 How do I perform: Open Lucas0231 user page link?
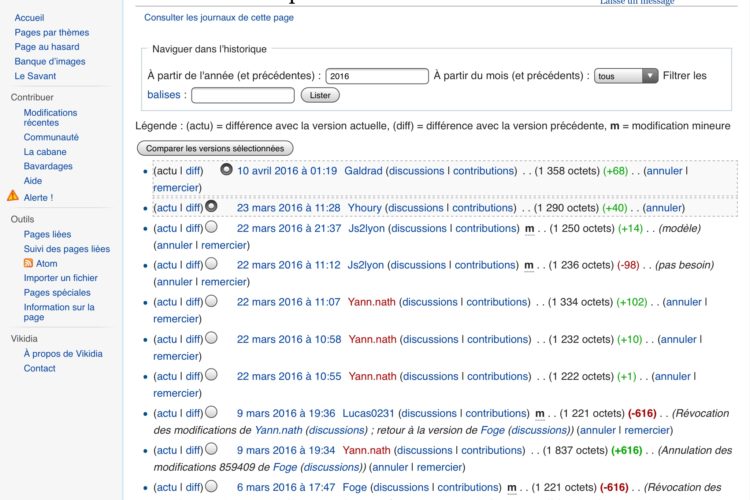click(368, 413)
